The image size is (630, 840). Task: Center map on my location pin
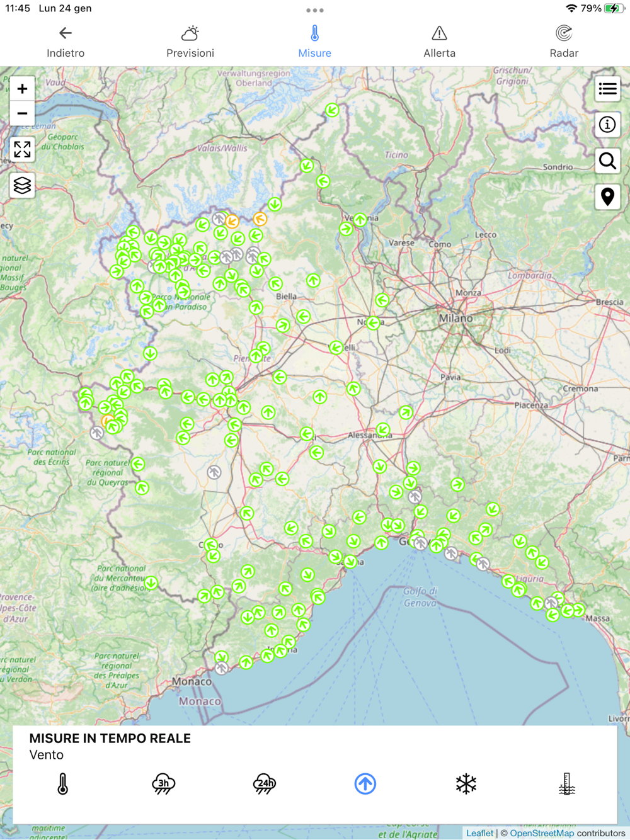[607, 197]
